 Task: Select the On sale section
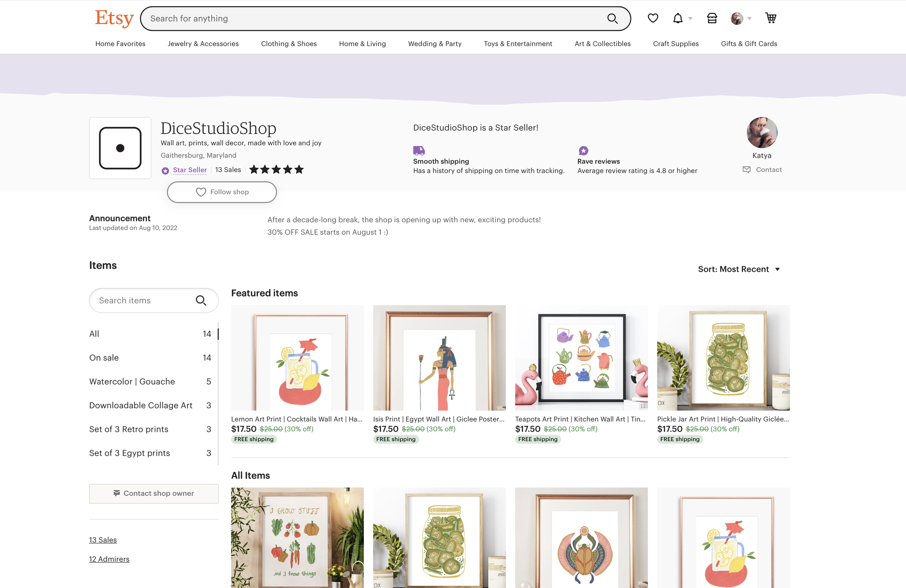pos(150,358)
